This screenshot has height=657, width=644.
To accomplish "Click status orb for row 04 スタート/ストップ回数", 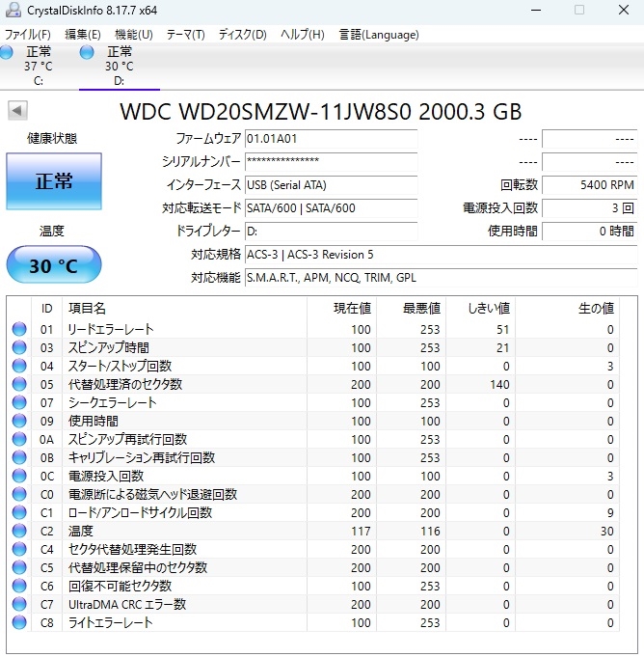I will point(19,366).
